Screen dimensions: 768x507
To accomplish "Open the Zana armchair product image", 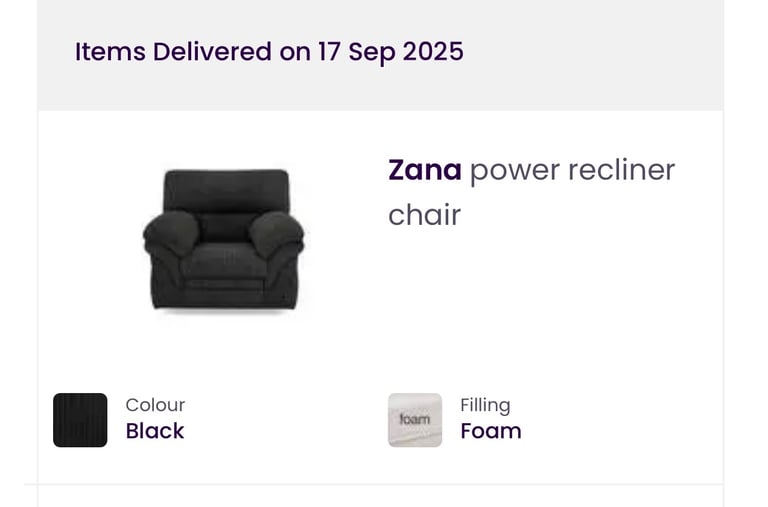I will [x=223, y=242].
